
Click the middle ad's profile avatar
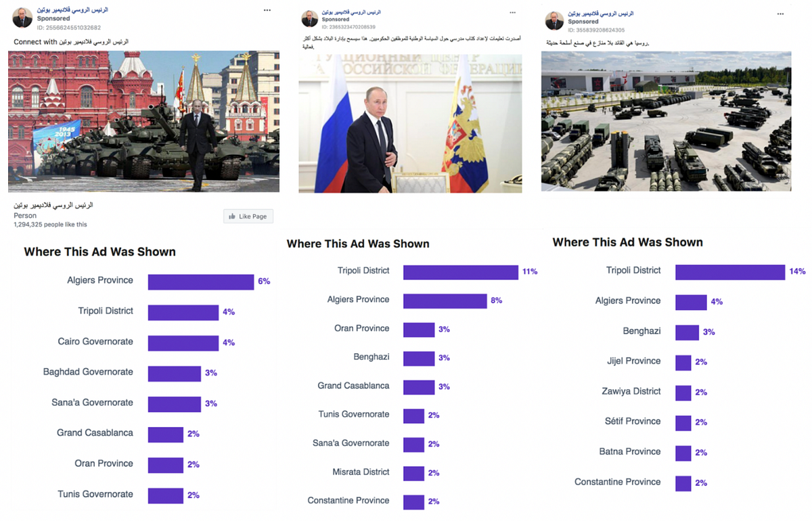coord(309,19)
